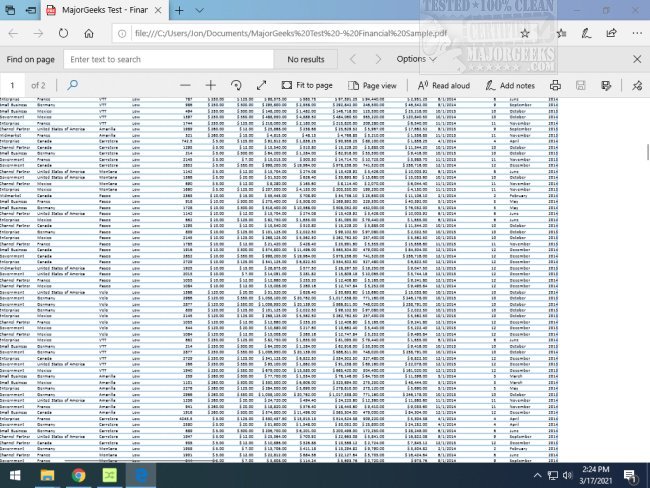Zoom out the PDF
Image resolution: width=650 pixels, height=488 pixels.
pos(185,85)
